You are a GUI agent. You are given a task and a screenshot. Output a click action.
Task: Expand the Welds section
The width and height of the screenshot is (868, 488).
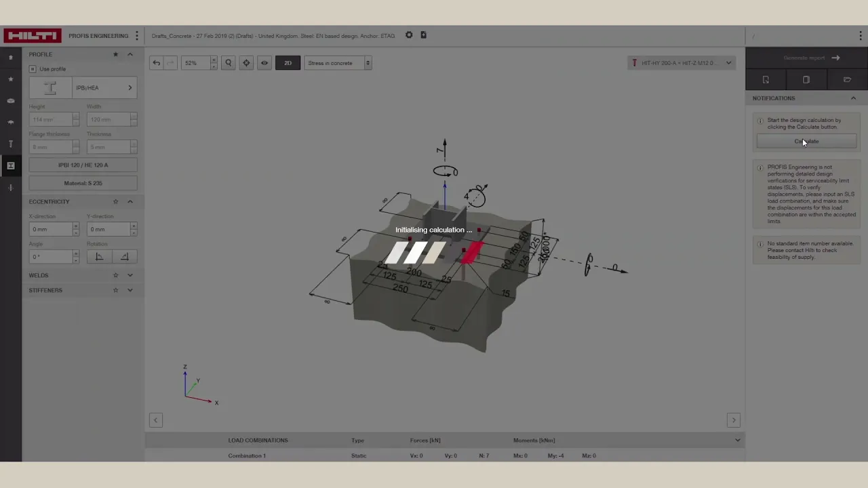pos(130,275)
